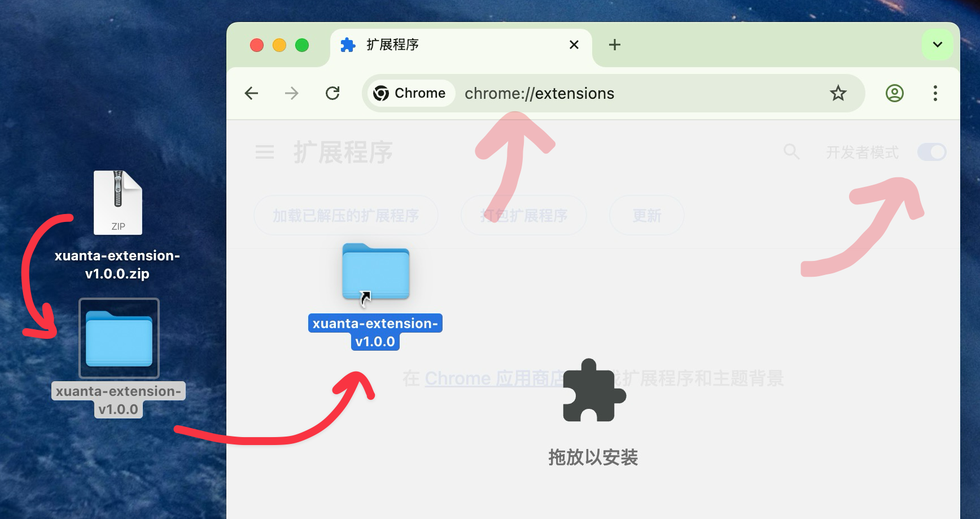
Task: Click the back navigation arrow
Action: point(251,93)
